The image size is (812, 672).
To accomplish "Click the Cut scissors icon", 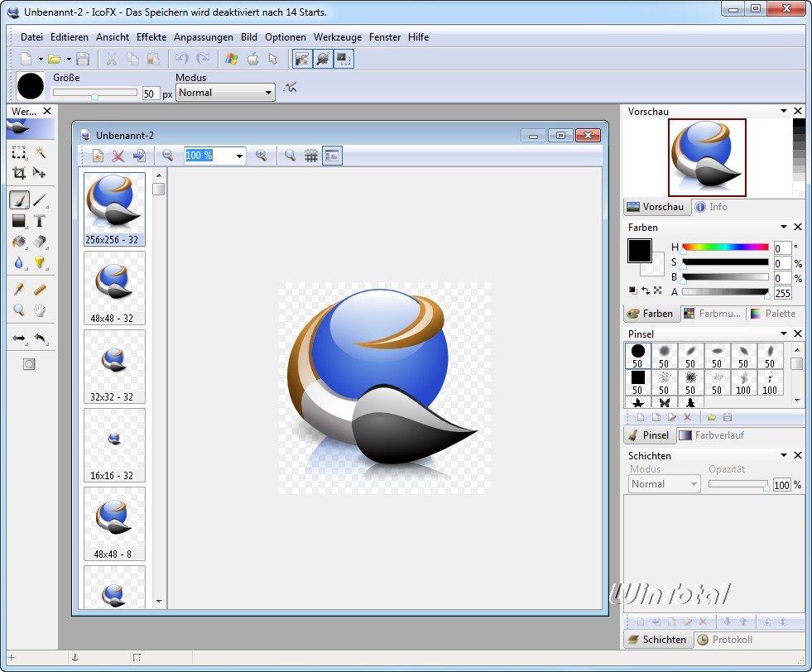I will (112, 59).
